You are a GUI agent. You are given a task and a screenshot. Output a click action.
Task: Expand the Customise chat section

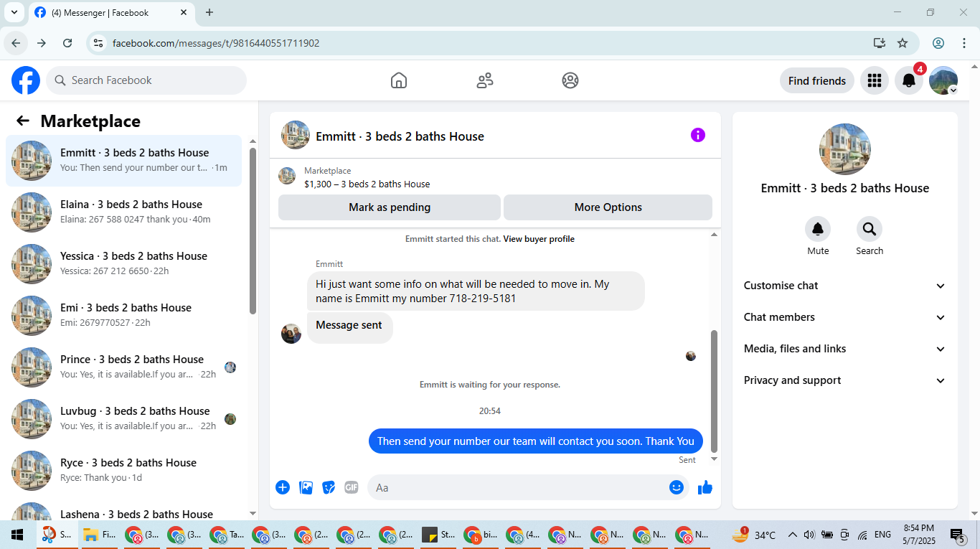[x=845, y=286]
